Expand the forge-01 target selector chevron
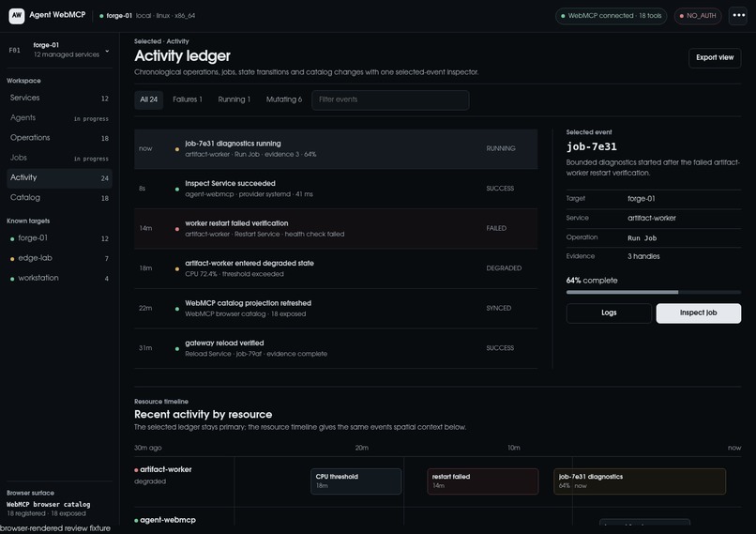 click(x=107, y=50)
